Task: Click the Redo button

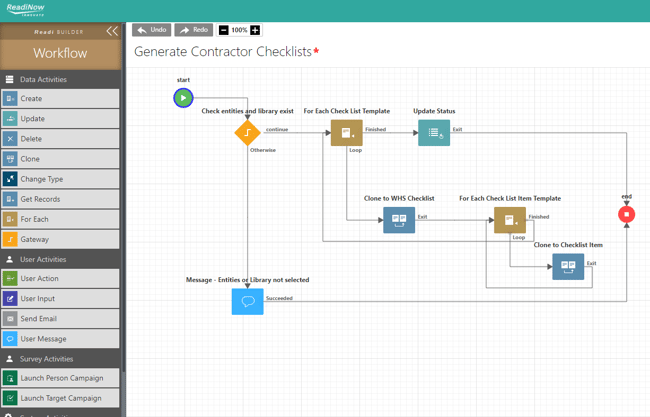Action: (x=194, y=30)
